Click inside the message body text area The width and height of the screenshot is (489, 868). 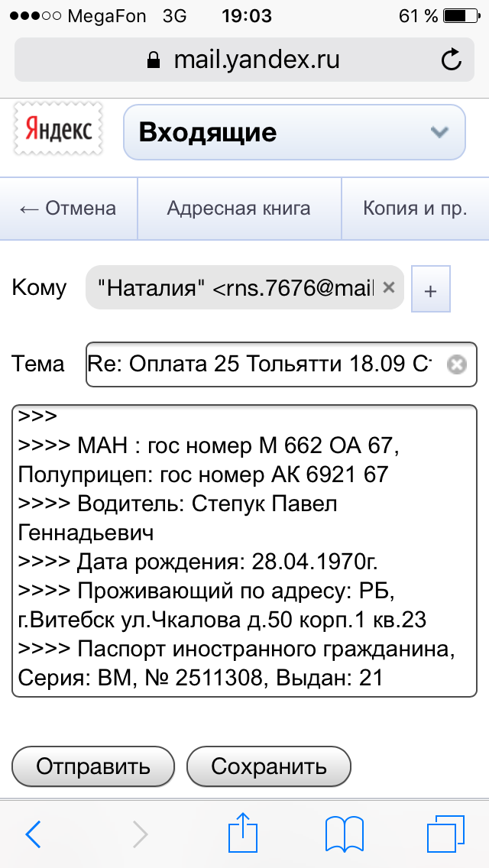point(241,550)
